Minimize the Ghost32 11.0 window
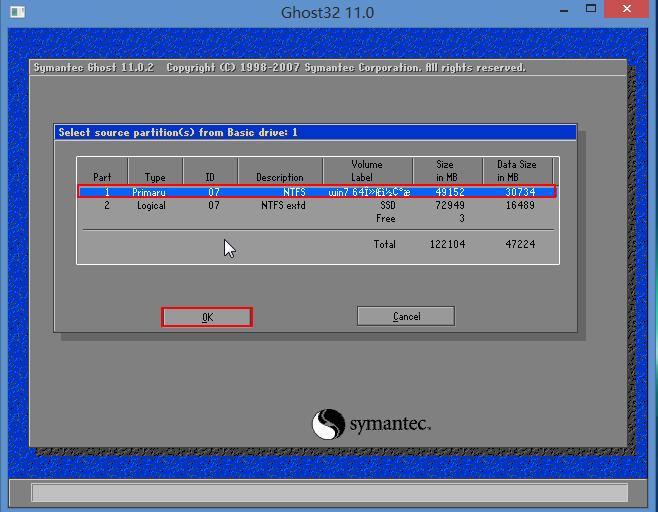Screen dimensions: 658x512 (564, 10)
